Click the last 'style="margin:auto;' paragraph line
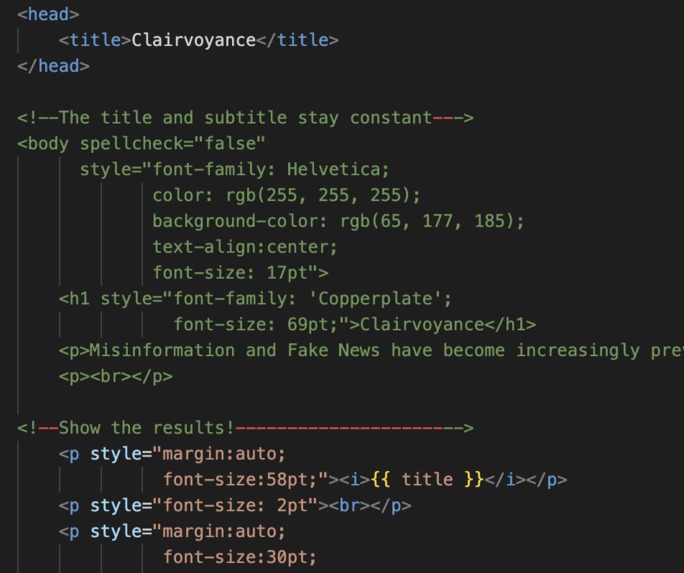 click(x=172, y=531)
